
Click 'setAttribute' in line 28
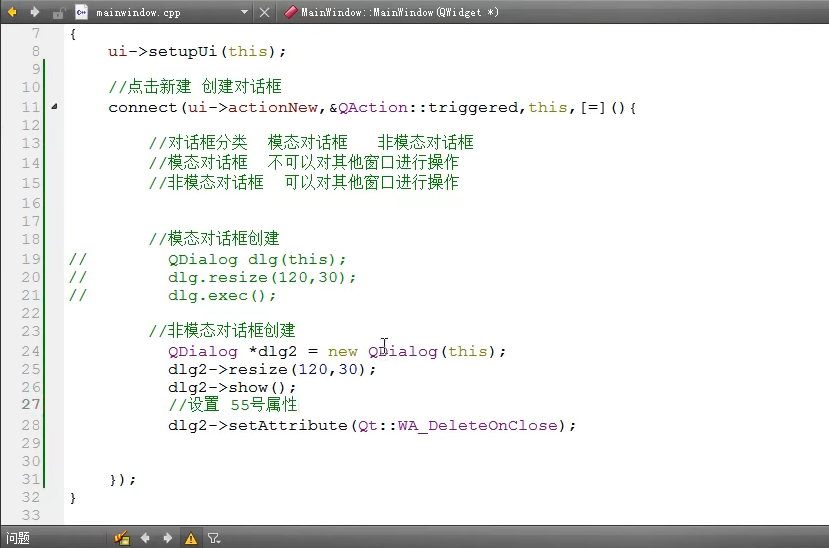[x=288, y=425]
